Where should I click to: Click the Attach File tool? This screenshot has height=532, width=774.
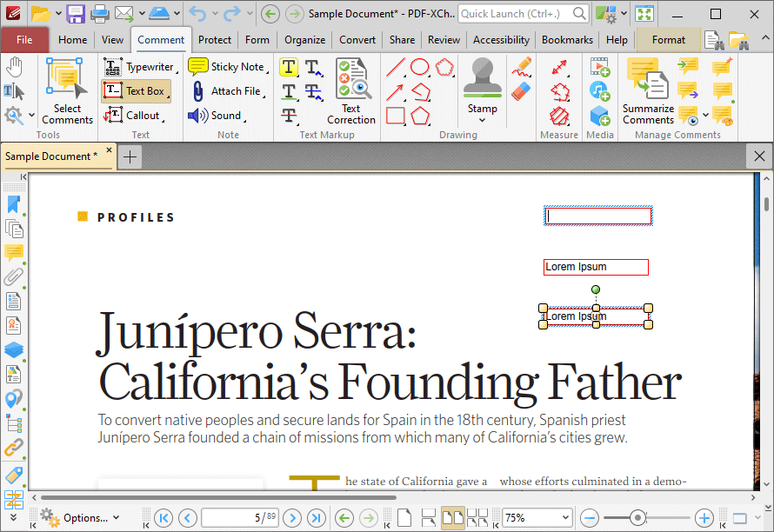point(228,90)
